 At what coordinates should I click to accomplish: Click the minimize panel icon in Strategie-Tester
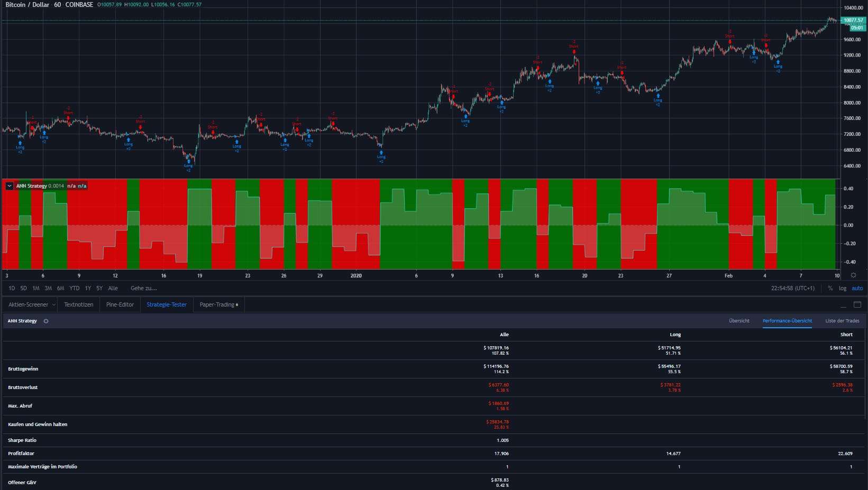[x=843, y=306]
